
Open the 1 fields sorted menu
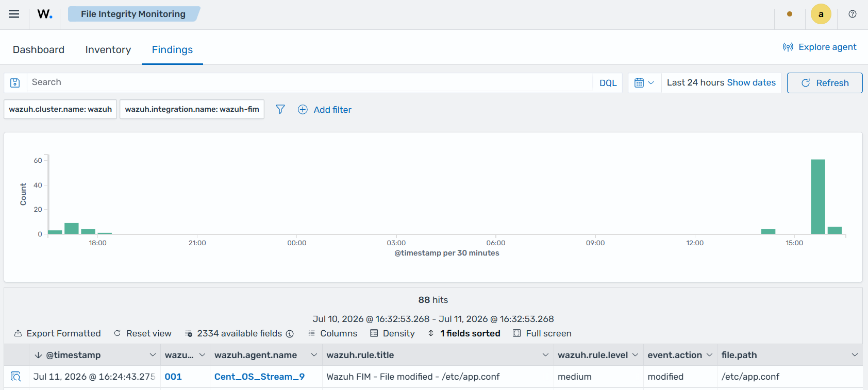(464, 333)
